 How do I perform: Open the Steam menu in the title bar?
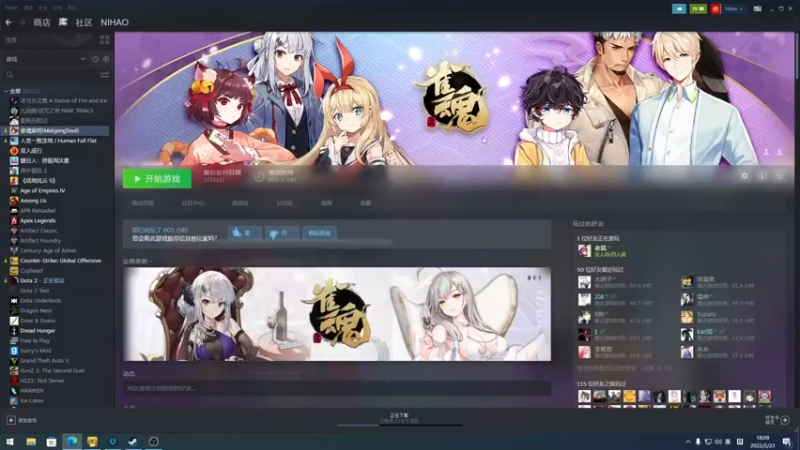(x=12, y=8)
